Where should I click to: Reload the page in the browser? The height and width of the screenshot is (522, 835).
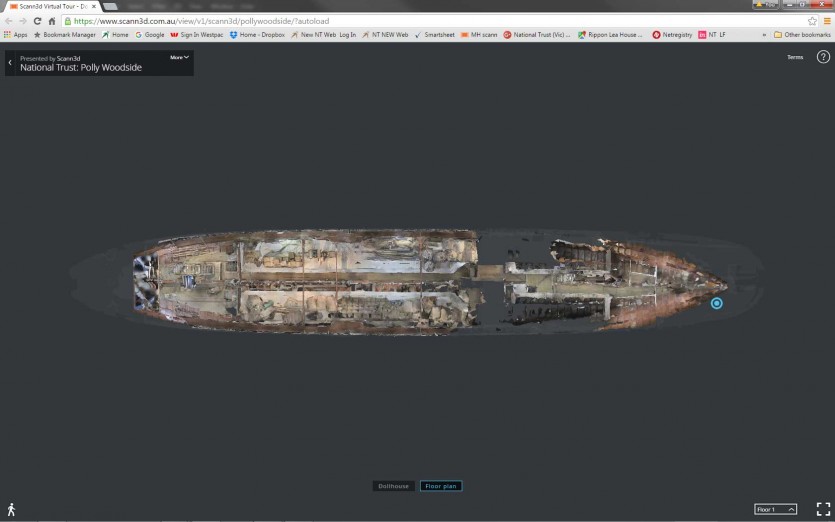[x=37, y=21]
